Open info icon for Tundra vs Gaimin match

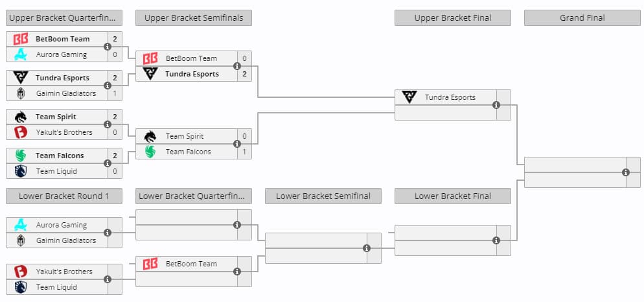pos(108,86)
